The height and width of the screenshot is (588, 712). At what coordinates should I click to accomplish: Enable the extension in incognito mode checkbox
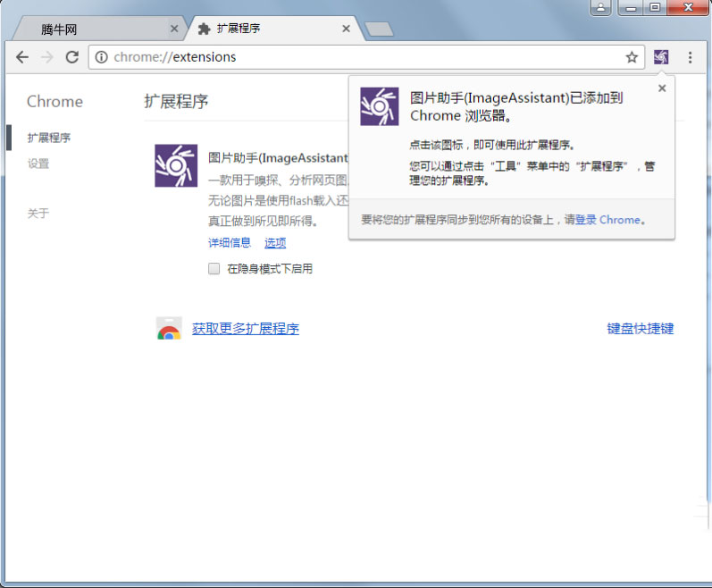pos(214,268)
